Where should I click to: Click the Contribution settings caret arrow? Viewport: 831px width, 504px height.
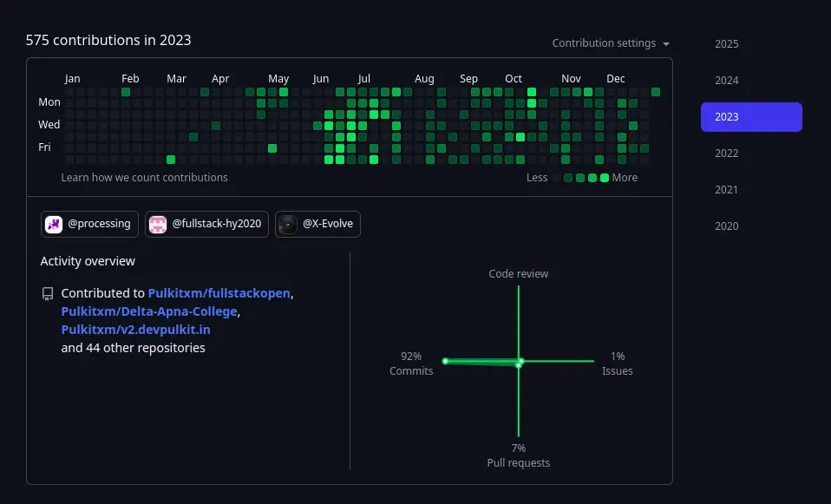[x=666, y=44]
